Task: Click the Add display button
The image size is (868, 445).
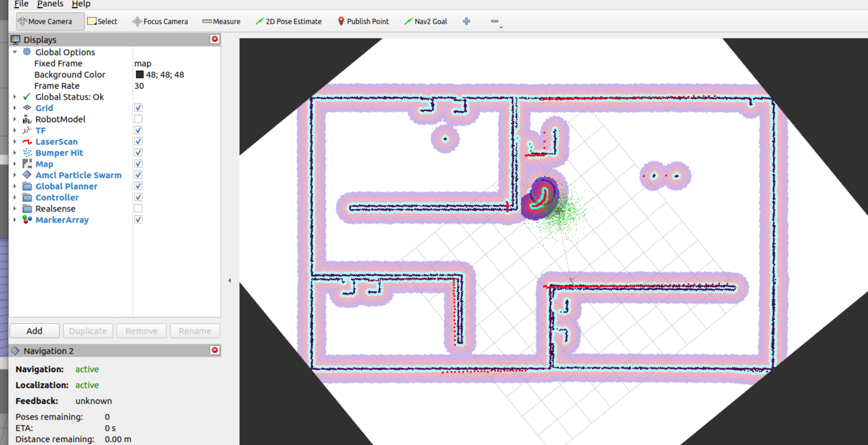Action: pos(34,331)
